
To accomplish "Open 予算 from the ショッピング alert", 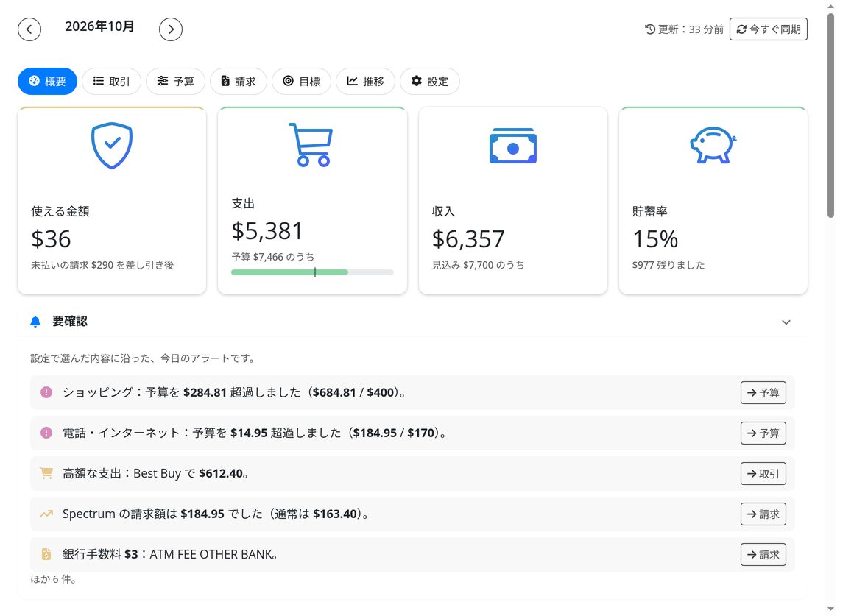I will coord(763,393).
